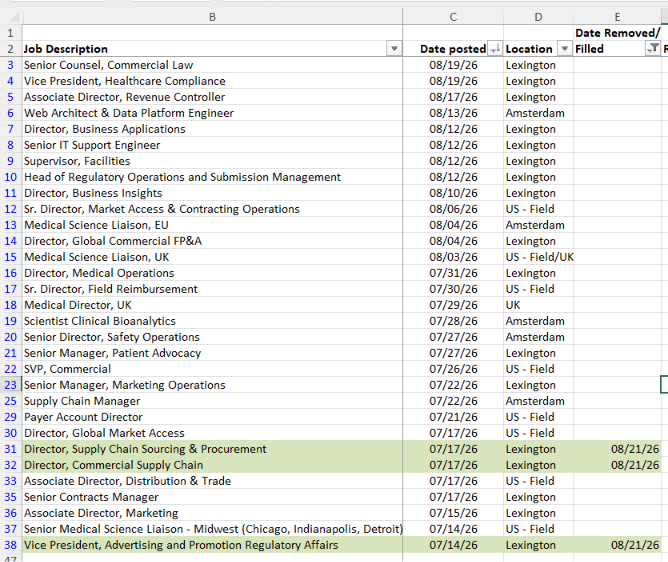Screen dimensions: 668x562
Task: Click '08/21/26' in Sourcing & Procurement row
Action: [617, 449]
